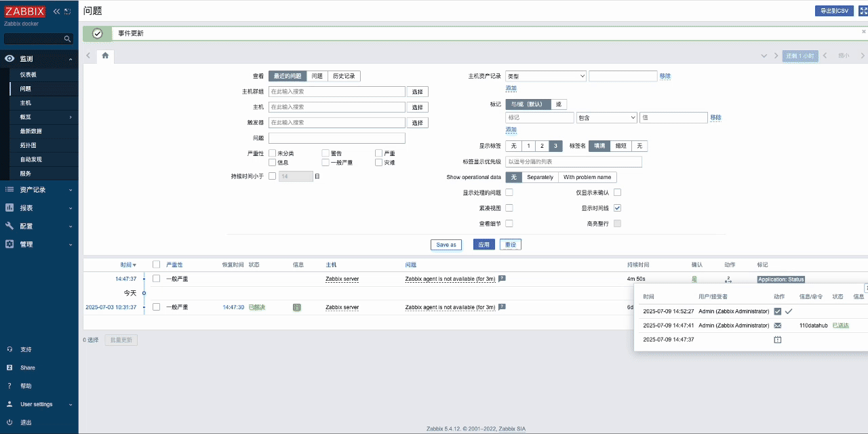Click the 退出 power icon
This screenshot has width=868, height=434.
point(9,422)
